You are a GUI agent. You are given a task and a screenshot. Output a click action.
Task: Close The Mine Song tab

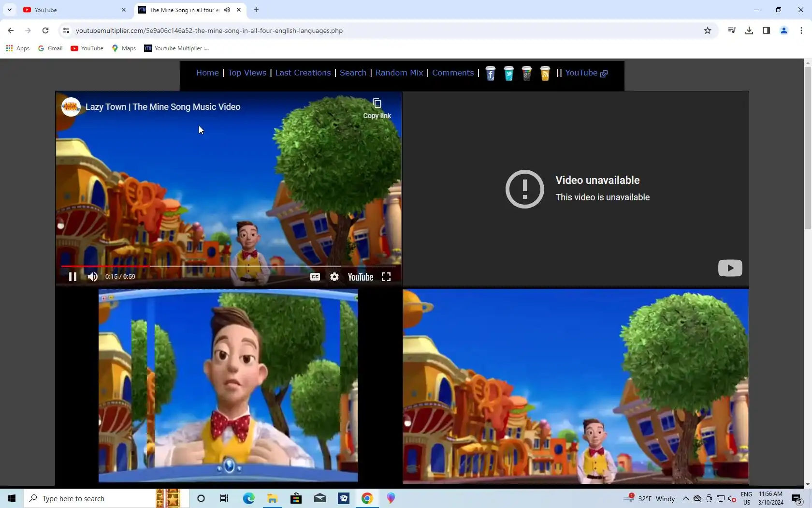tap(239, 10)
